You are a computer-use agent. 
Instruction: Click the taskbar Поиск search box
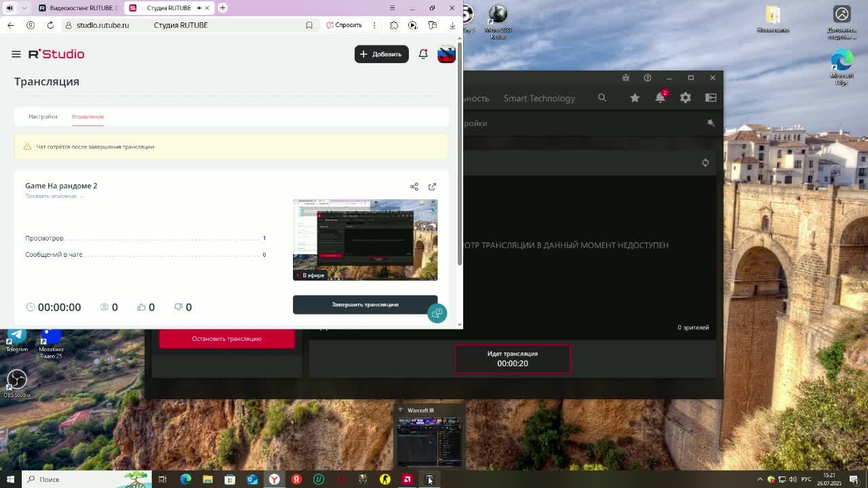(86, 479)
